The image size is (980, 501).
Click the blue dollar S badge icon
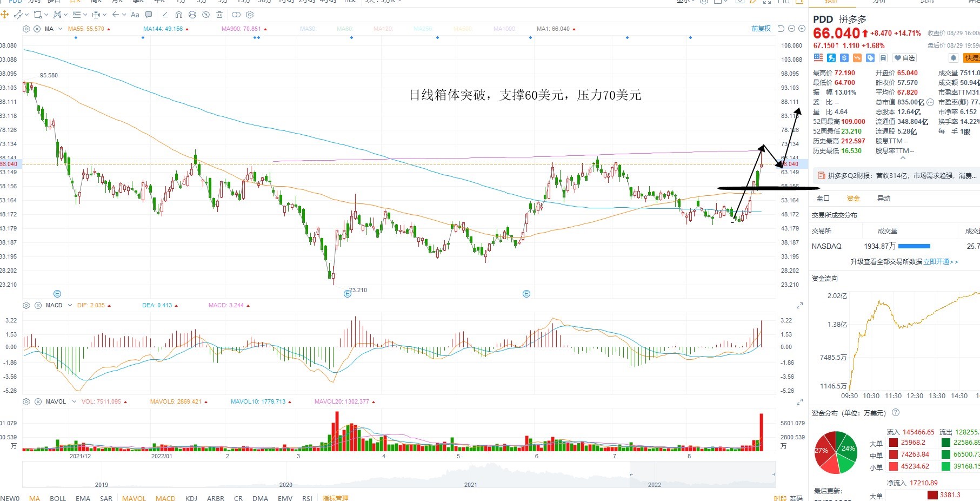844,58
